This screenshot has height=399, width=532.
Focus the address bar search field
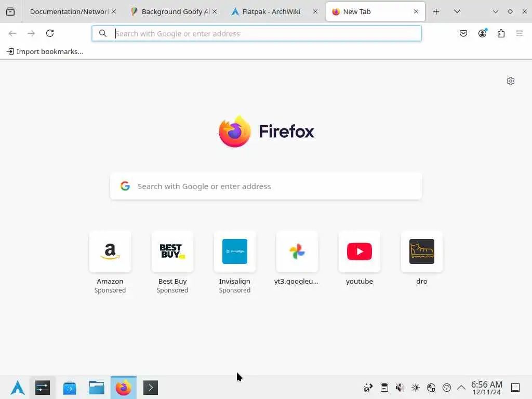(x=257, y=33)
